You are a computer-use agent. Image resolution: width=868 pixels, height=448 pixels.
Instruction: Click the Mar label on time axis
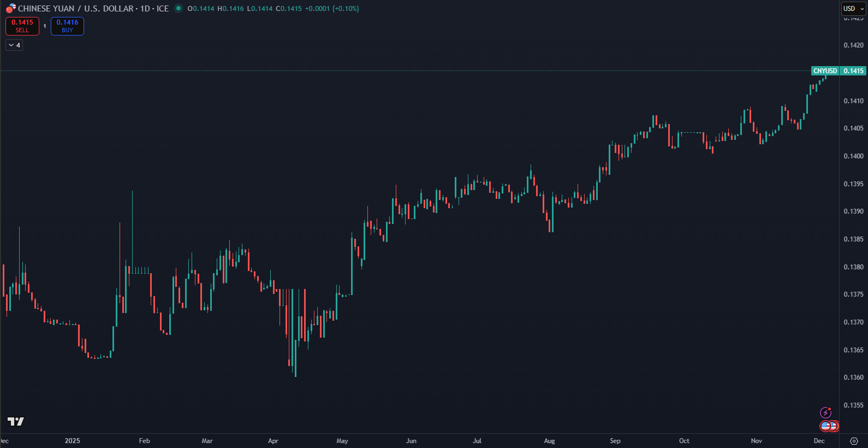[x=207, y=441]
